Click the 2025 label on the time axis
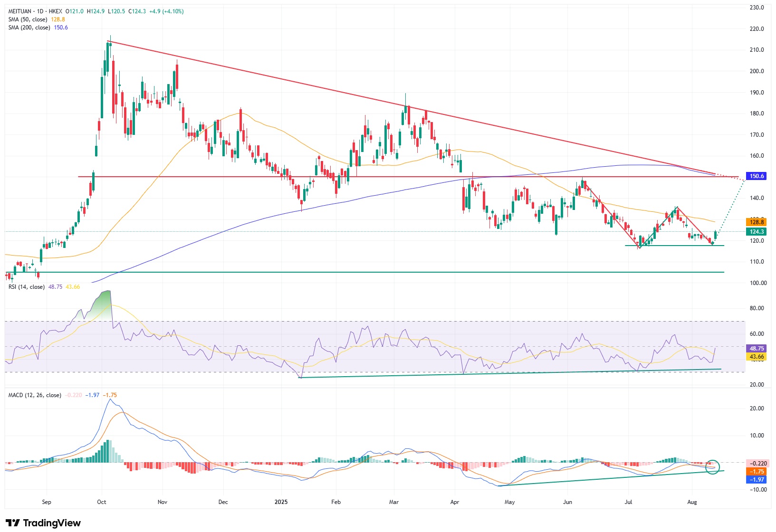Viewport: 776px width, 532px height. point(281,502)
